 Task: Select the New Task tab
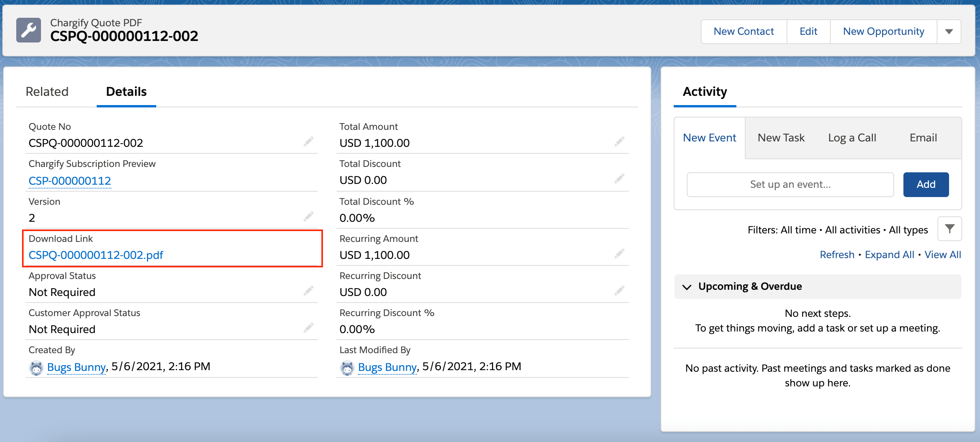tap(781, 138)
